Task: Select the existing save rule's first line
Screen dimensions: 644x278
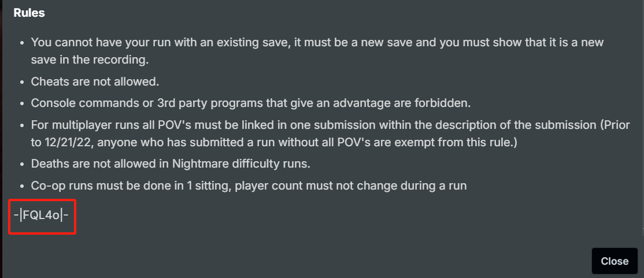Action: click(x=317, y=42)
